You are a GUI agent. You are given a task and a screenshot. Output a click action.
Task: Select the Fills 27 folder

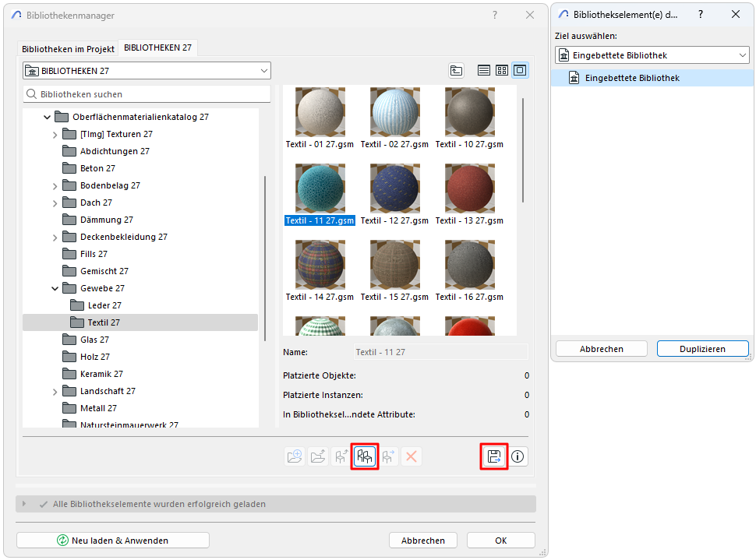click(85, 254)
